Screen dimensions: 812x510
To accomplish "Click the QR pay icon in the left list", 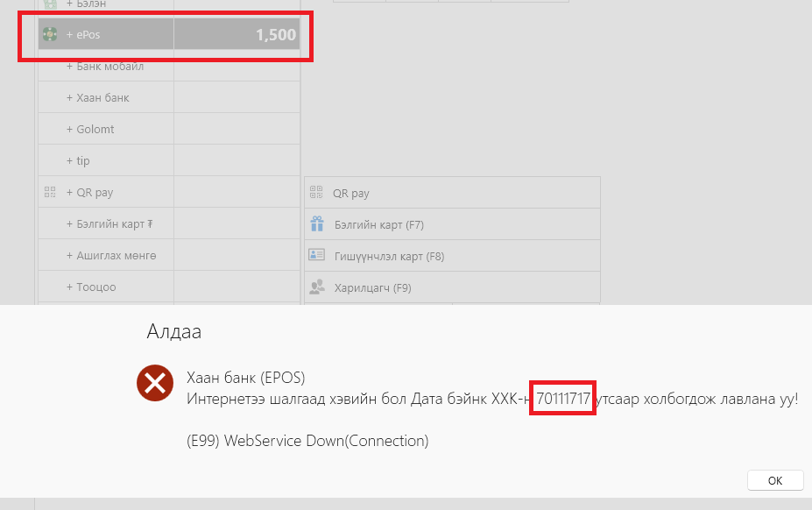I will [50, 192].
